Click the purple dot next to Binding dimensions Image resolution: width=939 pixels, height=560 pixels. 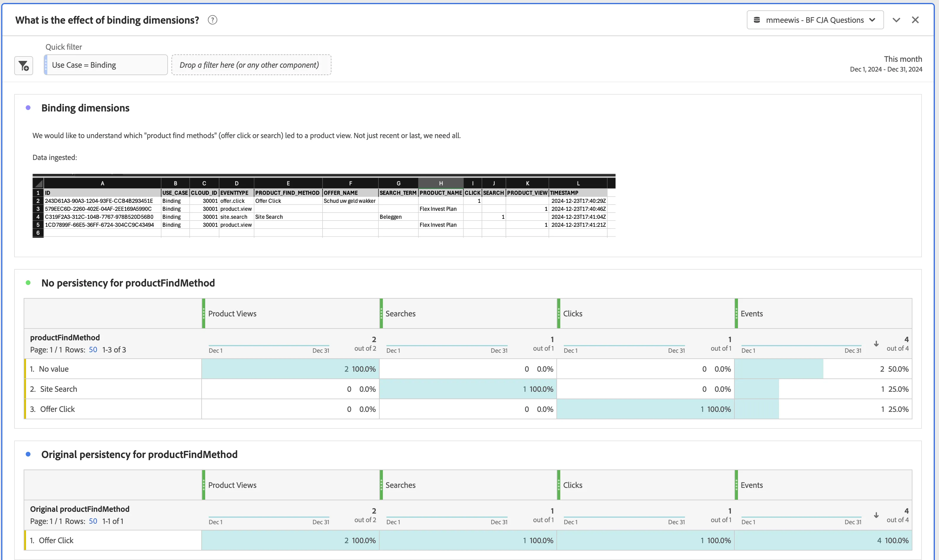28,108
